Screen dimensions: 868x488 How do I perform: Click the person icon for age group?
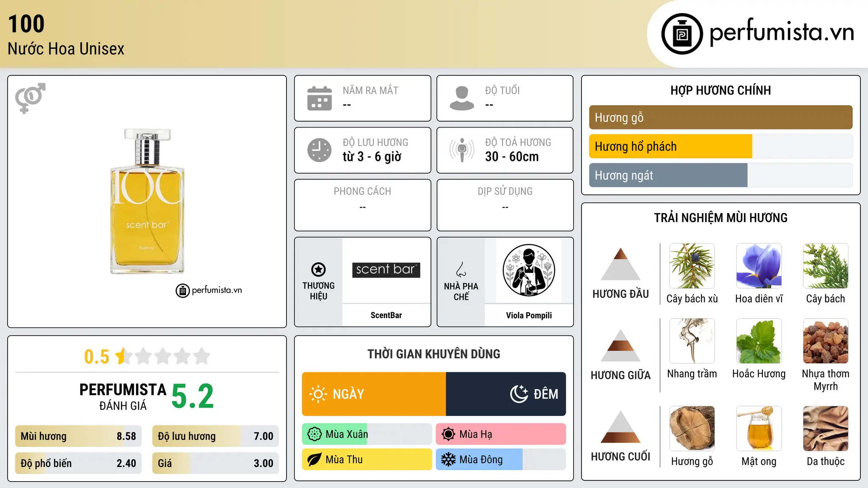[x=462, y=98]
